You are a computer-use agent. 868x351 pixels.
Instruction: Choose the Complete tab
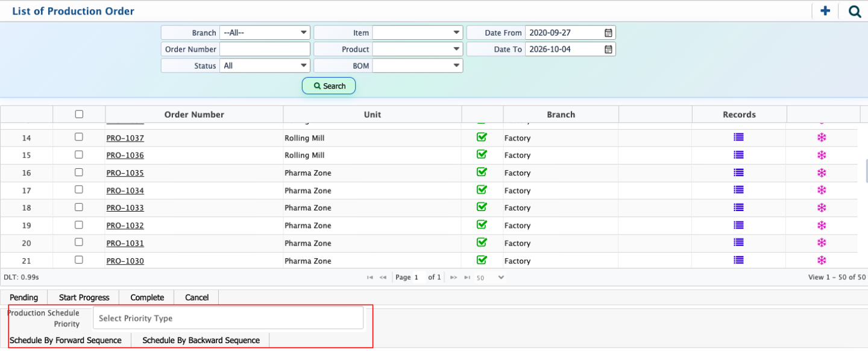tap(147, 297)
